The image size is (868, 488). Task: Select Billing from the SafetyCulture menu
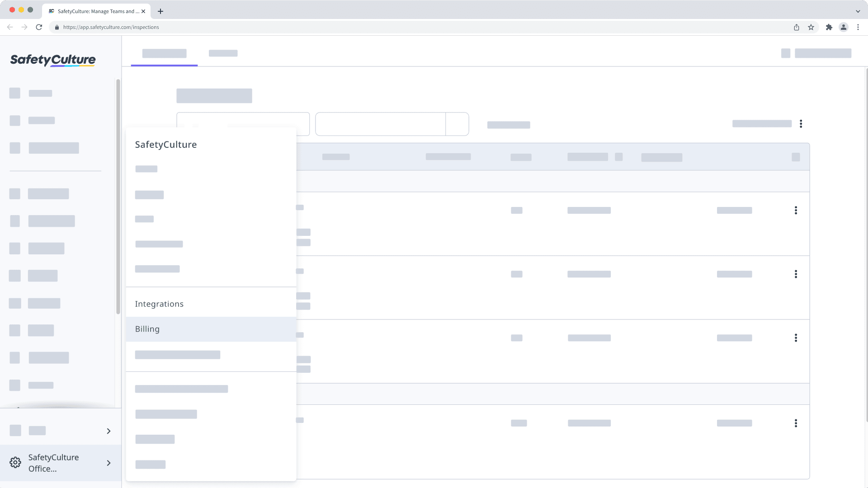point(147,329)
